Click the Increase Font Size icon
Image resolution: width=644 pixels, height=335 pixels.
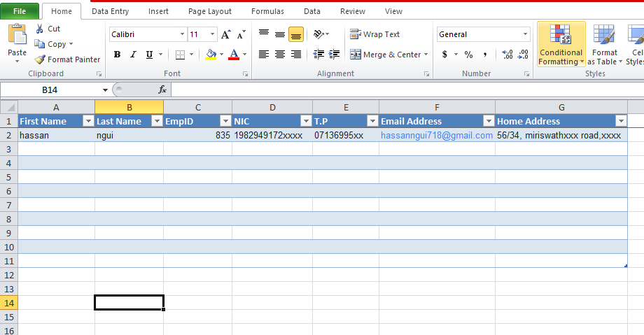(x=225, y=34)
